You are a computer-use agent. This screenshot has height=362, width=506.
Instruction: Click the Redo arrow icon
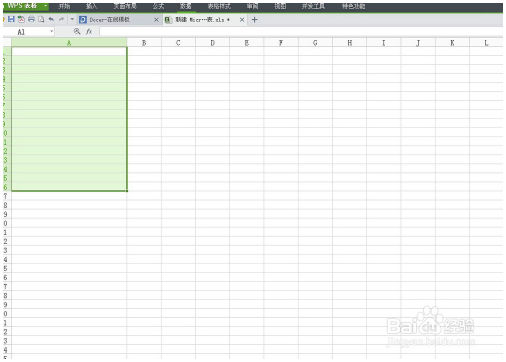tap(61, 19)
